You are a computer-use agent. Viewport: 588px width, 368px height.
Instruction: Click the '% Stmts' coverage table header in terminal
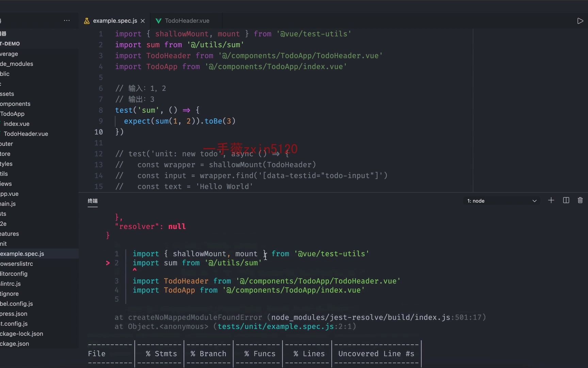161,354
